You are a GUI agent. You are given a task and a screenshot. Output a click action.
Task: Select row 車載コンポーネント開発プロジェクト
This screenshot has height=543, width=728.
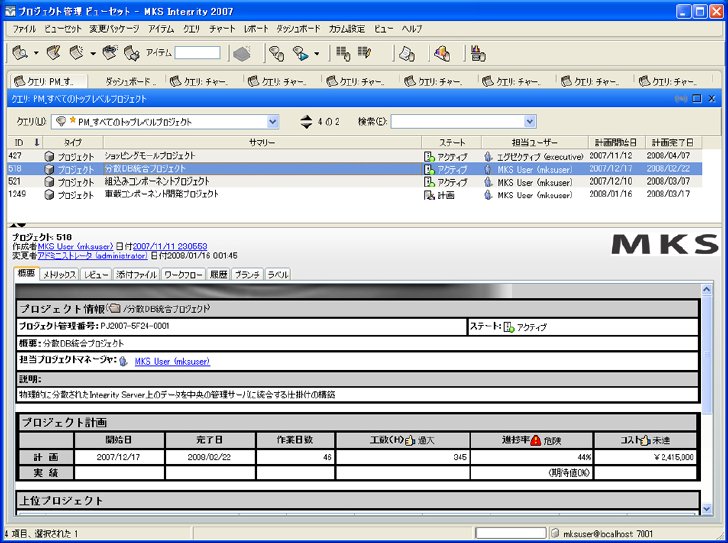(355, 194)
